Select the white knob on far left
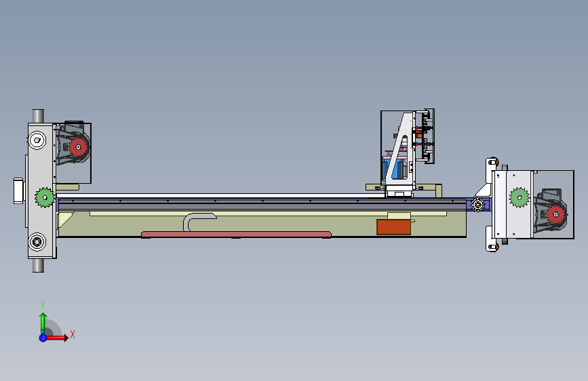This screenshot has width=588, height=381. click(18, 191)
